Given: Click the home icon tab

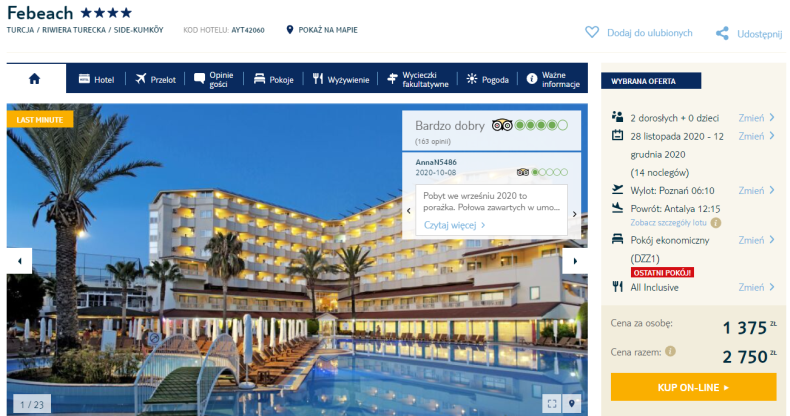Looking at the screenshot, I should click(x=34, y=79).
